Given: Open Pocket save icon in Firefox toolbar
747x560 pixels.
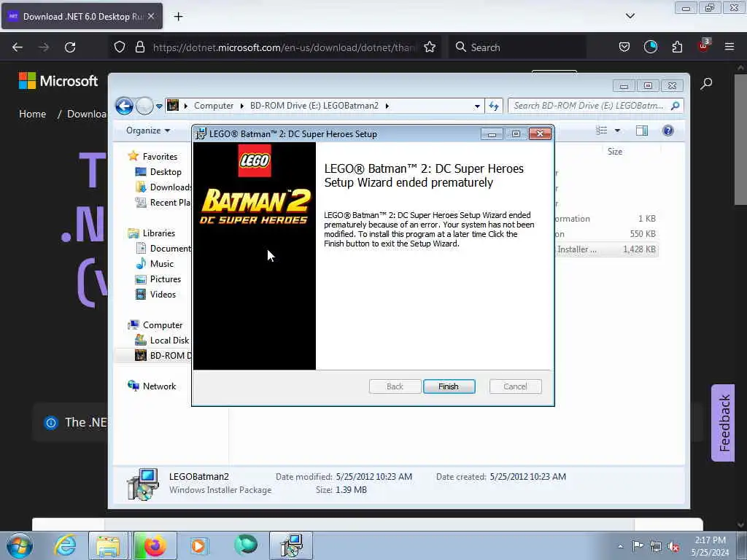Looking at the screenshot, I should pyautogui.click(x=624, y=47).
